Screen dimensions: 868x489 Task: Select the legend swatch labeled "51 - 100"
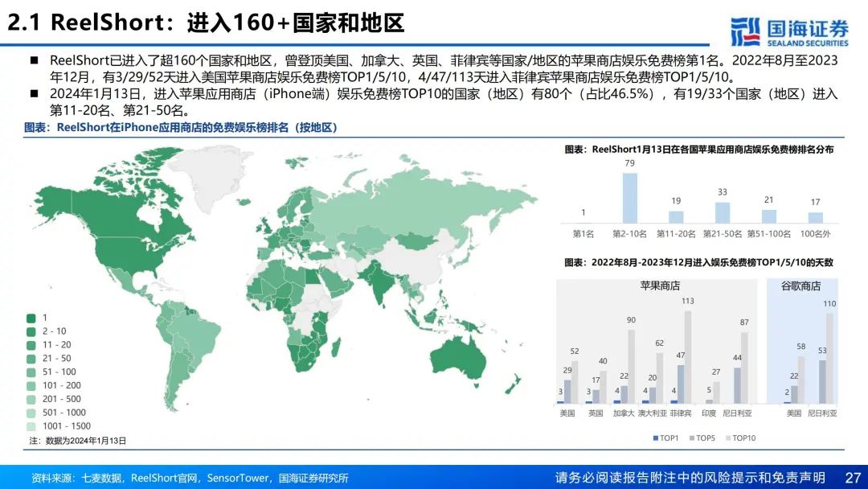[31, 372]
